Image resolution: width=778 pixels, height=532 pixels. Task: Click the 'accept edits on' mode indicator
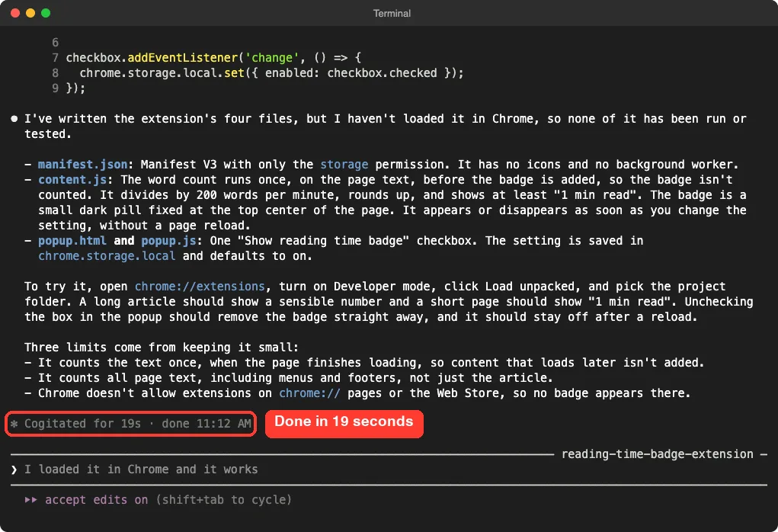click(96, 500)
